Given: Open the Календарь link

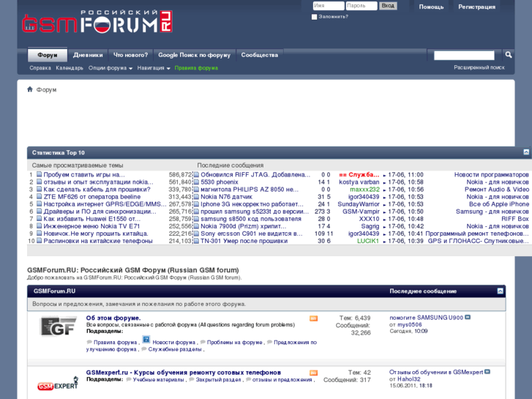Looking at the screenshot, I should 70,68.
